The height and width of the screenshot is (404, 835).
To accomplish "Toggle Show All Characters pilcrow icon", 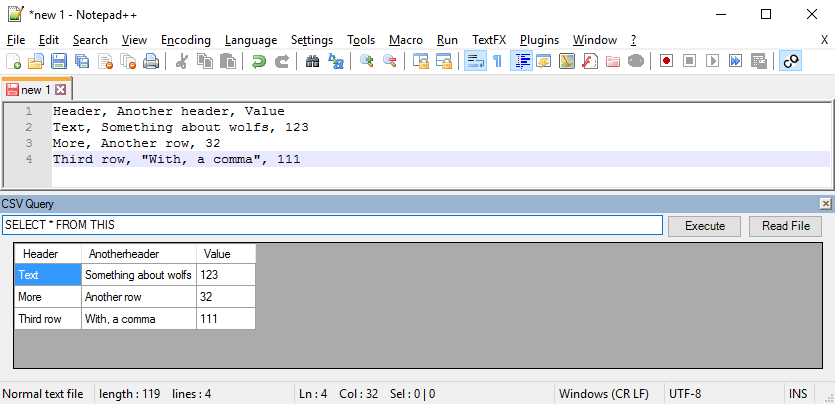I will point(497,61).
